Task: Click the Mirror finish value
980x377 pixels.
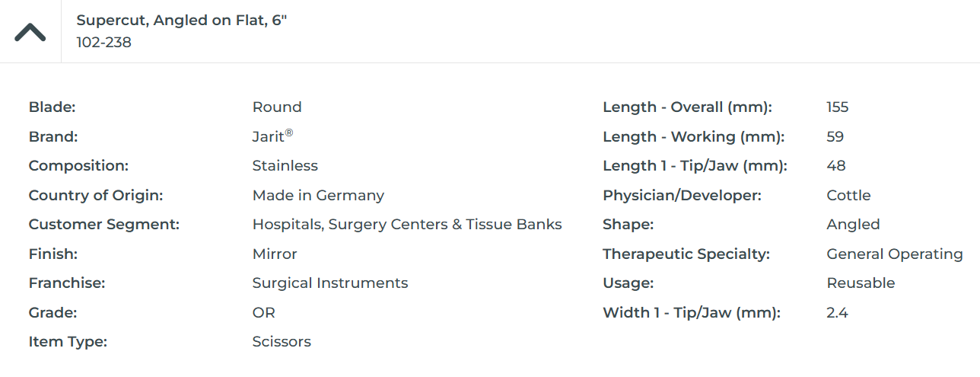Action: [275, 254]
